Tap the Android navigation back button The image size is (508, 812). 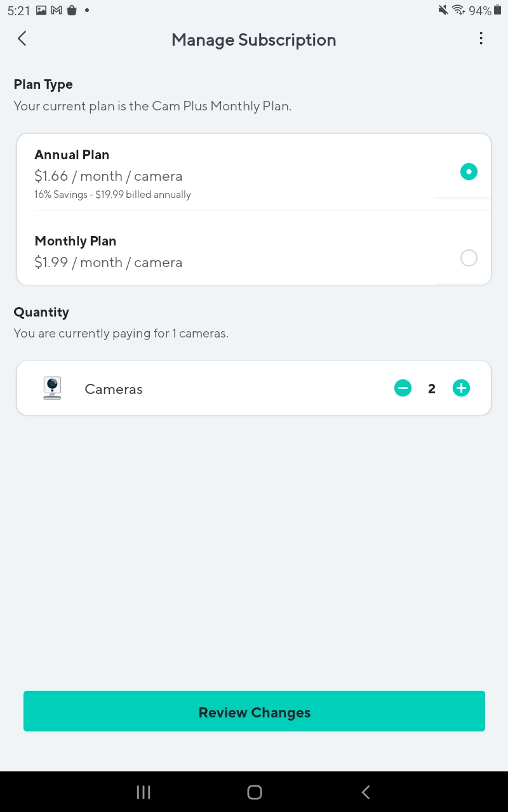click(x=365, y=792)
